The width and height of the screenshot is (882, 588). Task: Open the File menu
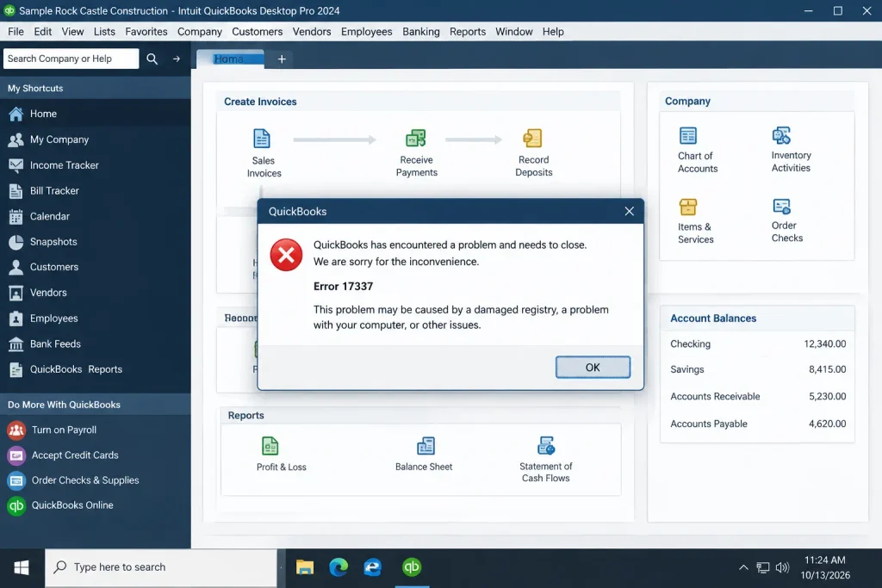(16, 32)
